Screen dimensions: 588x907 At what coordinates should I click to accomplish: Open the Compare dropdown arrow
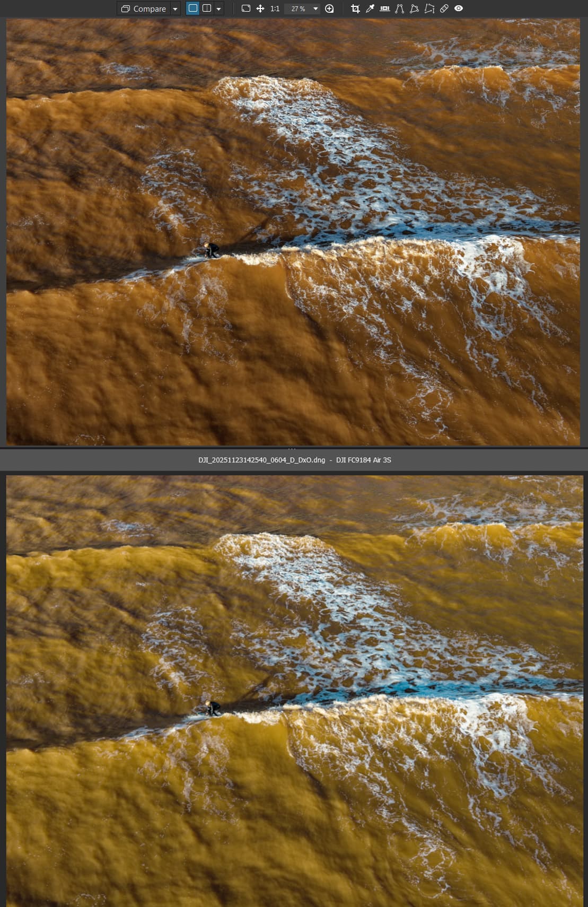point(175,9)
